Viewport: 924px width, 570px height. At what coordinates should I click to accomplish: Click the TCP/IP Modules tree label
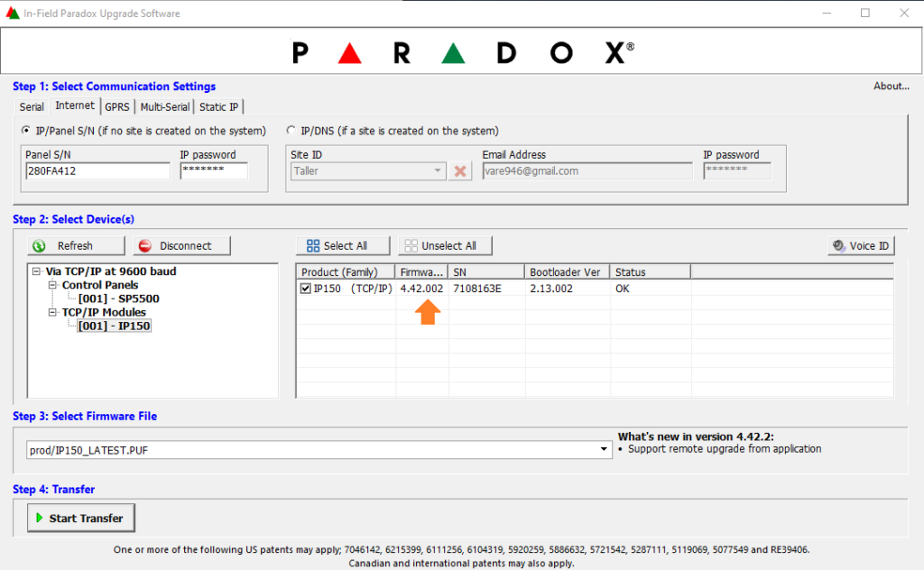click(x=104, y=312)
